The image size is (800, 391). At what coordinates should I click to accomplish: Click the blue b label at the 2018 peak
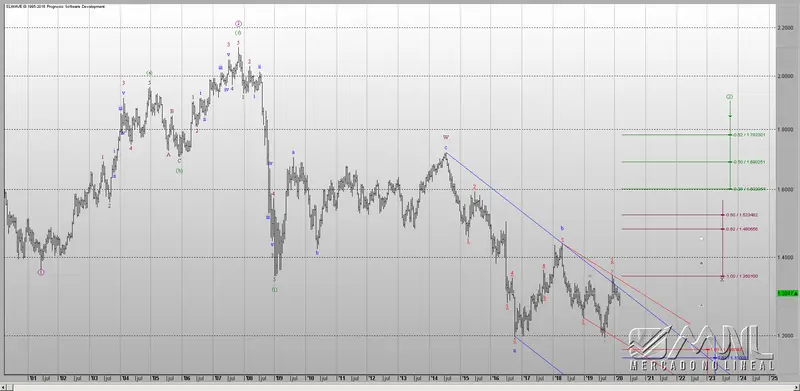click(x=562, y=228)
